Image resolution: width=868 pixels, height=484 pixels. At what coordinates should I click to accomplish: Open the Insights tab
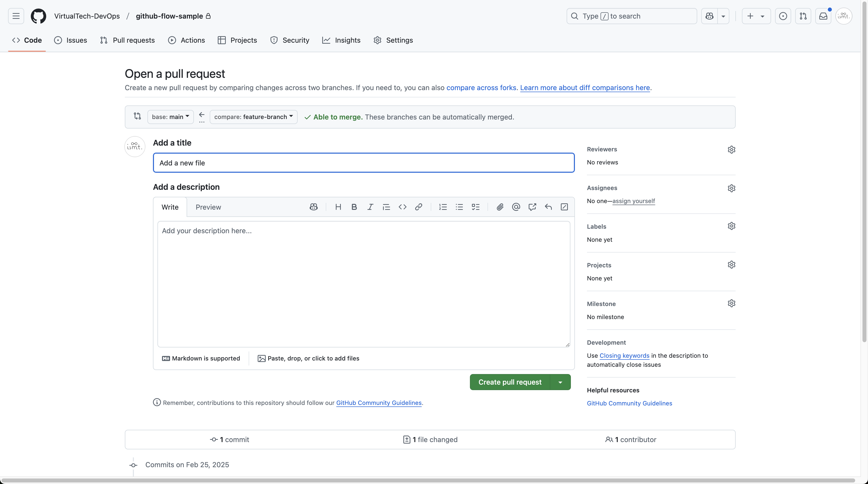pyautogui.click(x=341, y=40)
